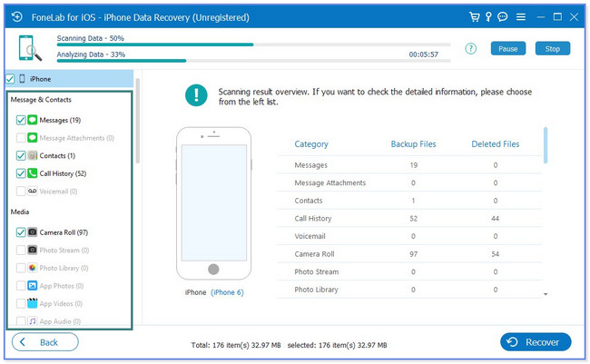Click the selected 176 item(s) status text
Viewport: 590px width, 364px height.
(337, 345)
